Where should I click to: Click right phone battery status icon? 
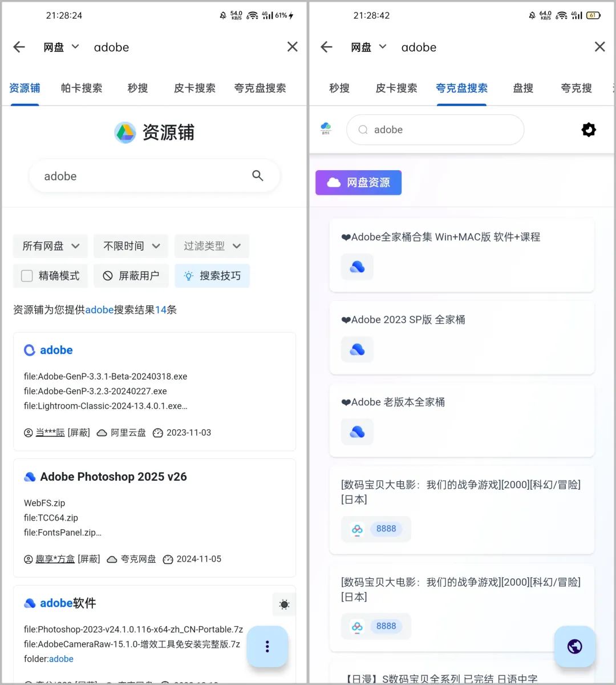(594, 15)
